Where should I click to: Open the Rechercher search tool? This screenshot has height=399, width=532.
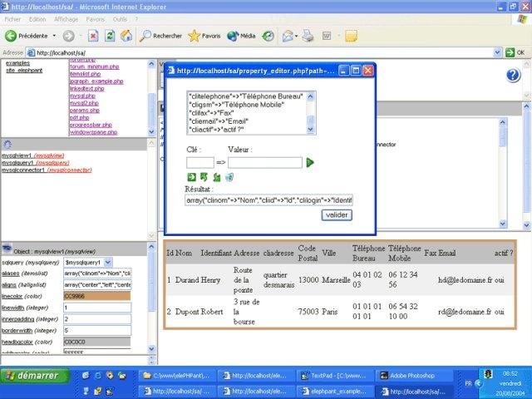pyautogui.click(x=161, y=36)
